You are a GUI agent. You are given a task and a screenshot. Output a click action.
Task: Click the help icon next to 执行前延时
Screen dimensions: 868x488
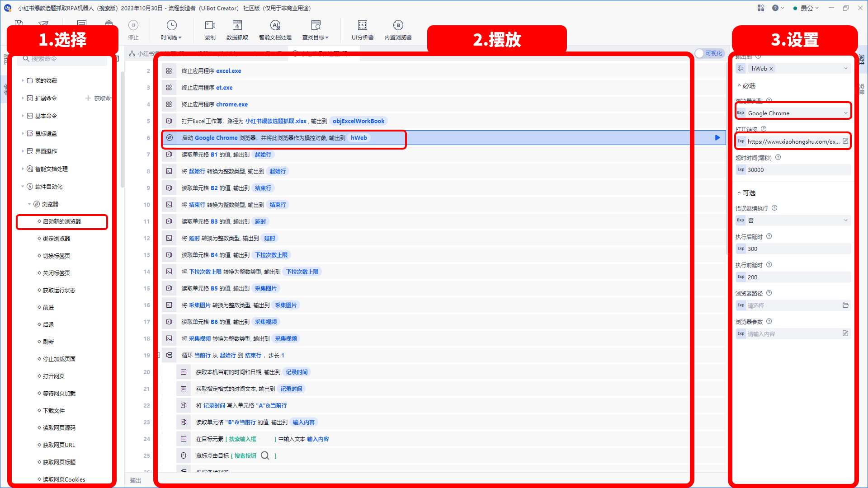pyautogui.click(x=769, y=265)
